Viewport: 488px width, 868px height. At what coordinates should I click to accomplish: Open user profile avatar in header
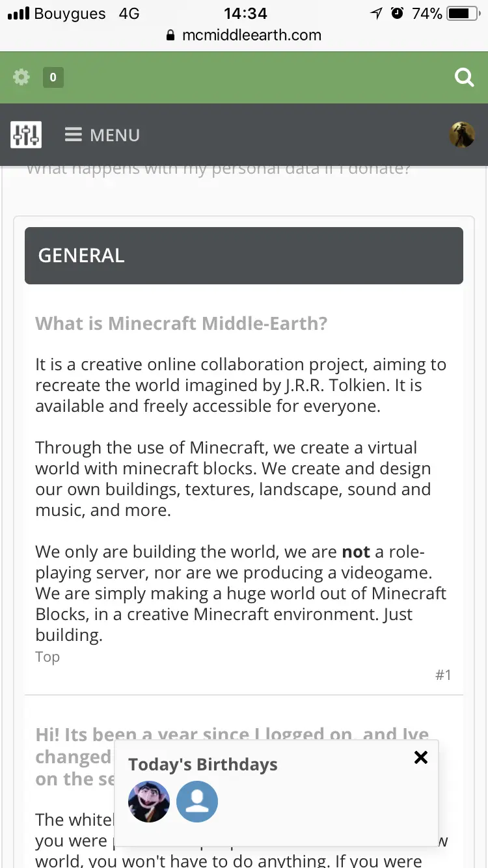click(x=462, y=135)
